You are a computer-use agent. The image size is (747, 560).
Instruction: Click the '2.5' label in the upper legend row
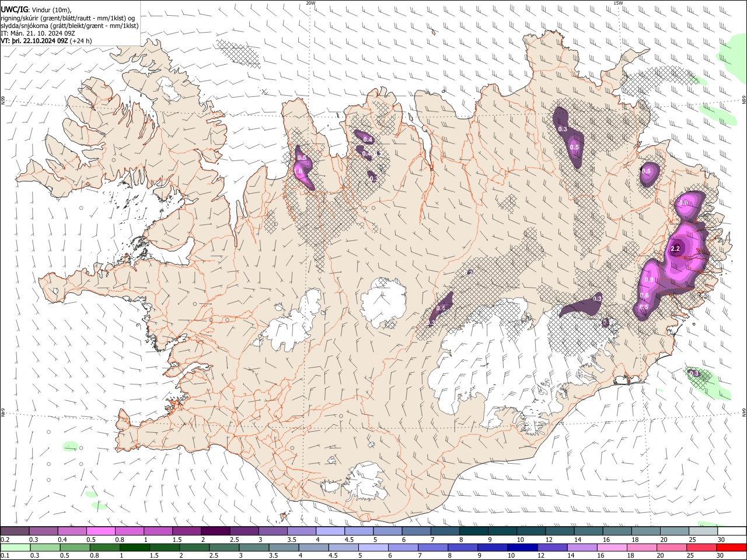pos(234,540)
